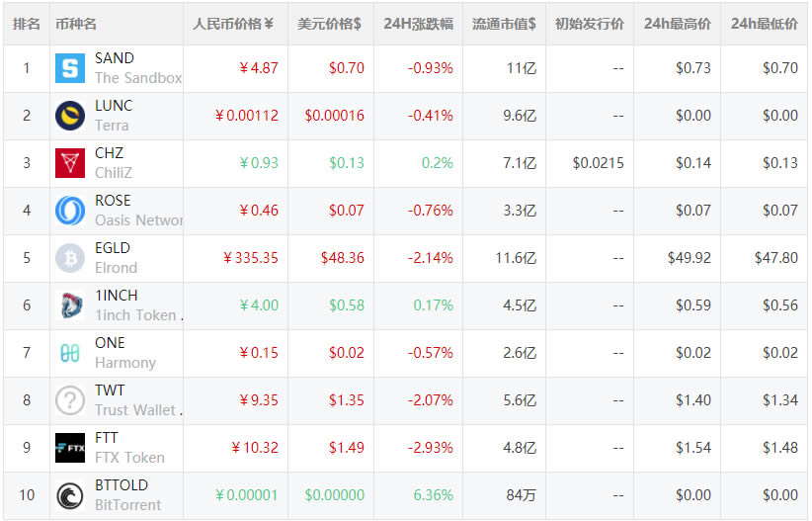The height and width of the screenshot is (521, 812).
Task: Click the 'BitTorrent' subtitle text
Action: [127, 505]
